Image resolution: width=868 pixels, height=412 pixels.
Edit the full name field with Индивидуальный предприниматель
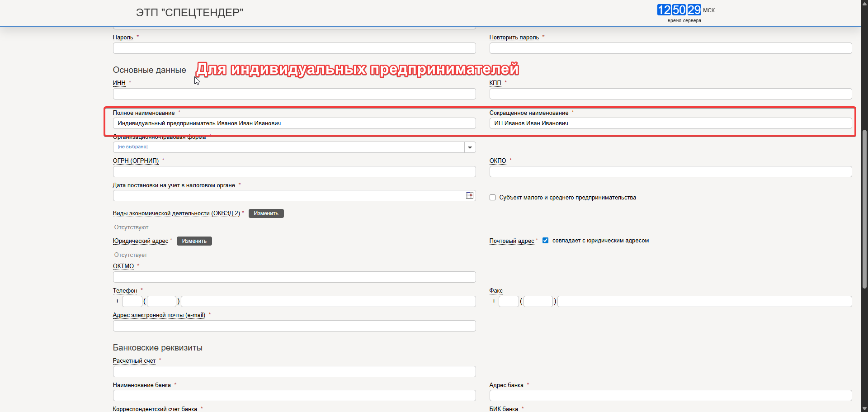[294, 123]
